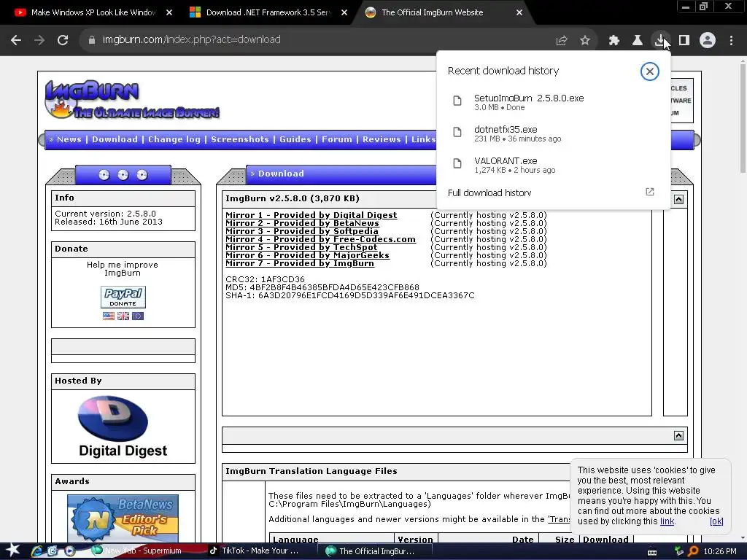
Task: Click the EU flag donate icon
Action: click(x=138, y=316)
